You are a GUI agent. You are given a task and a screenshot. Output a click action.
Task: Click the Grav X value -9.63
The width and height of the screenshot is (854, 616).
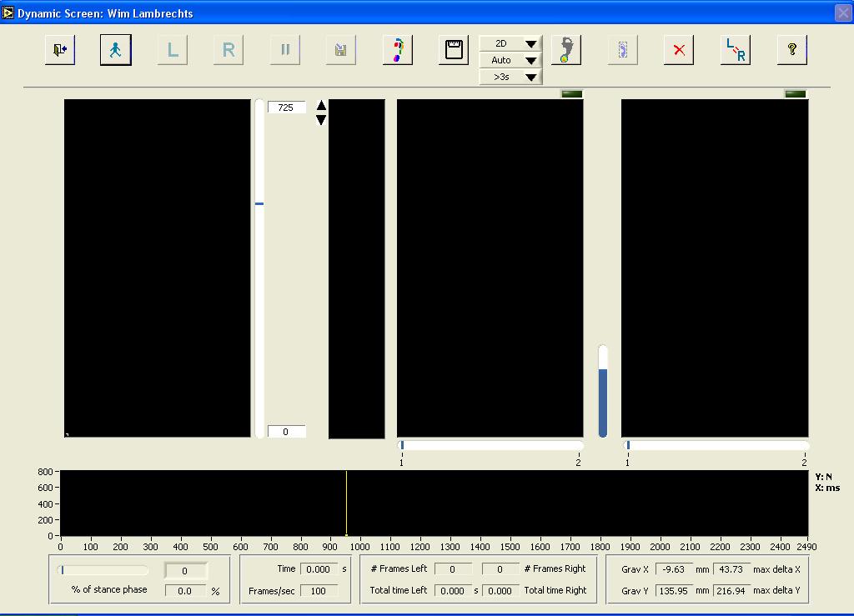pyautogui.click(x=674, y=569)
